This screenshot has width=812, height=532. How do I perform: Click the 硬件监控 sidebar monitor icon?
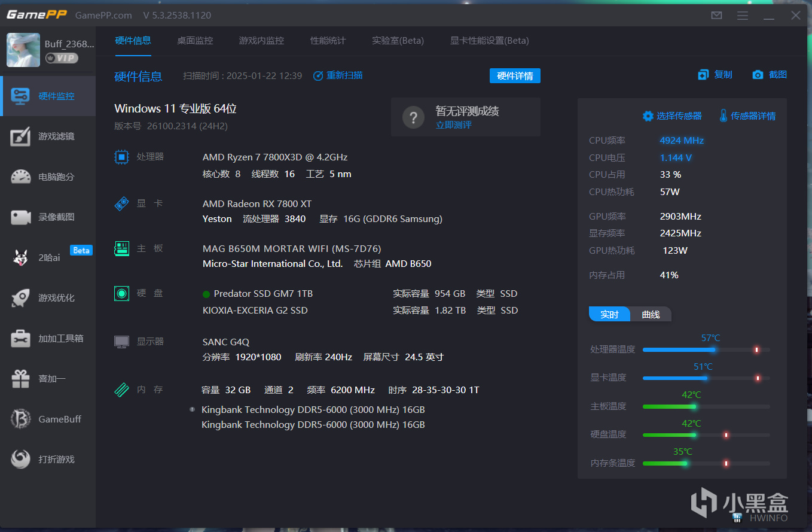point(21,96)
